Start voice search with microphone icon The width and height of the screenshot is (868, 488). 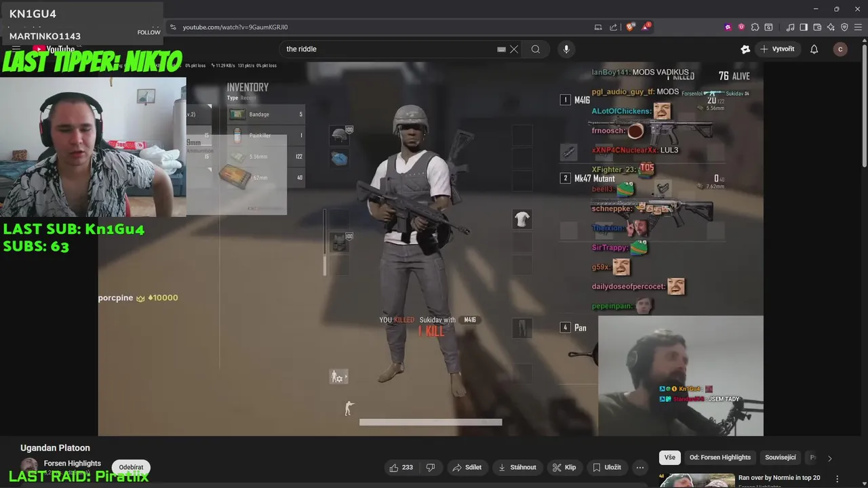coord(566,49)
